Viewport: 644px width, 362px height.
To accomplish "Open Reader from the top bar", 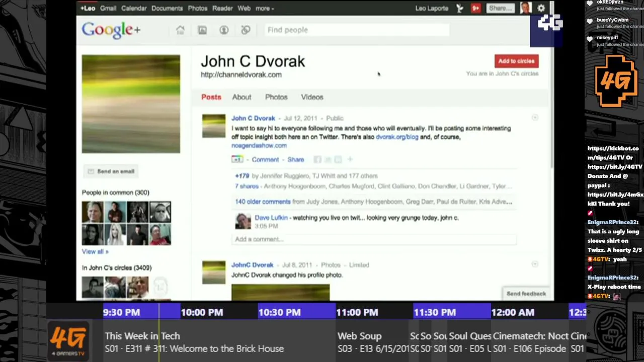I will [x=222, y=8].
